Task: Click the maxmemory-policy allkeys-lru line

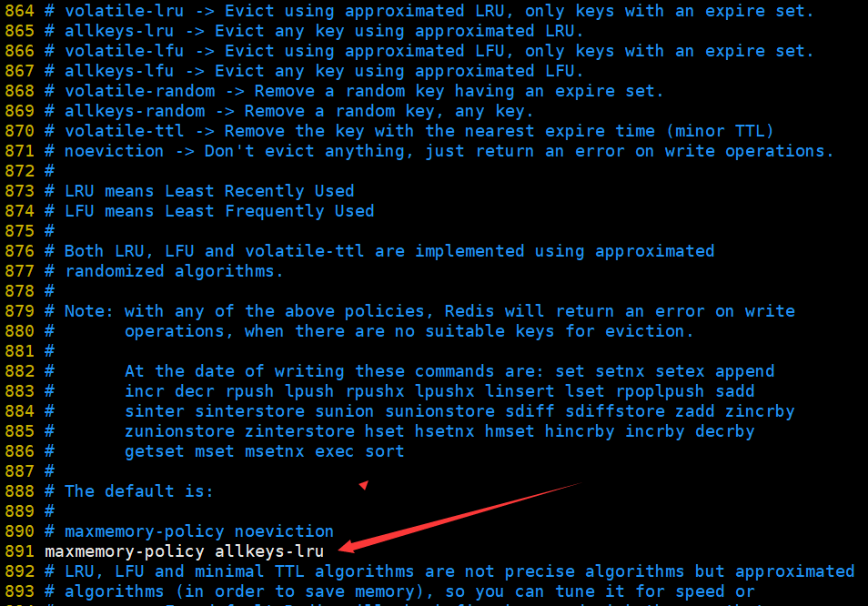Action: point(185,551)
